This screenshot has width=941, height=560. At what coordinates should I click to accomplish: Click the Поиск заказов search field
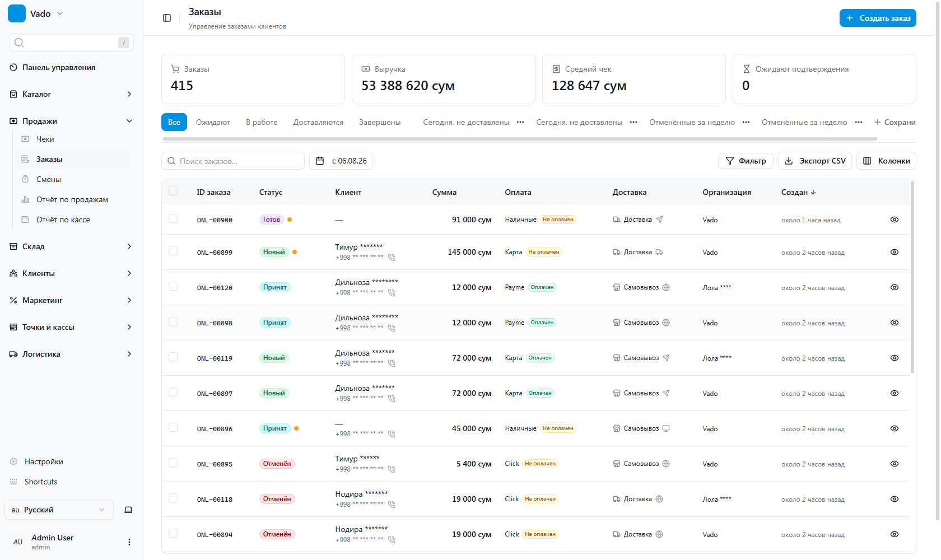233,161
